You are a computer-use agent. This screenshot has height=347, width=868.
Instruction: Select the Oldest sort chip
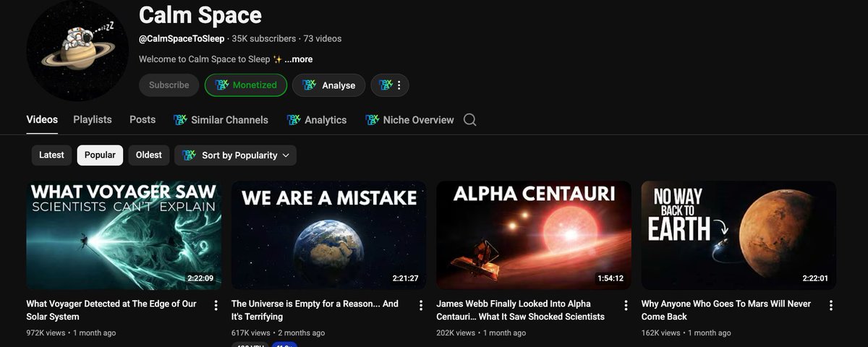click(149, 155)
